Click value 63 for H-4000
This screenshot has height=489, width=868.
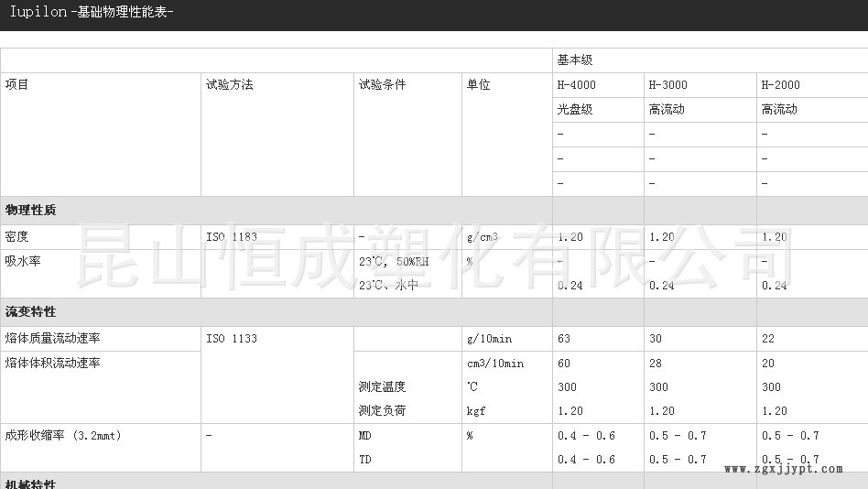tap(563, 339)
